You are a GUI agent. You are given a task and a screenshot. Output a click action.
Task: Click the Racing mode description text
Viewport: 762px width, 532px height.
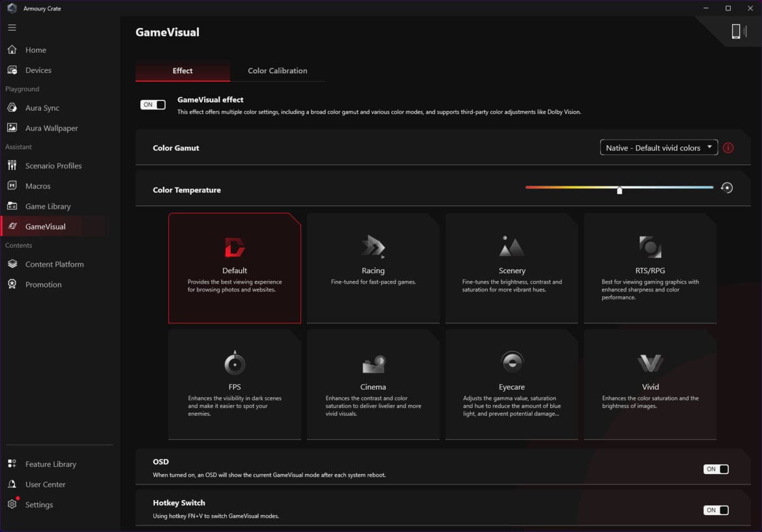(x=374, y=282)
